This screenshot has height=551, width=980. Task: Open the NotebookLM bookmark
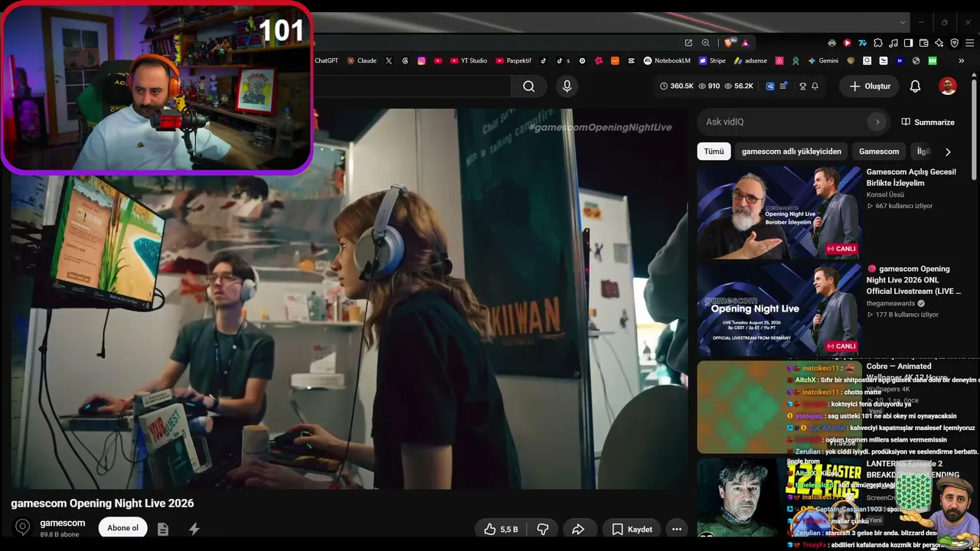pyautogui.click(x=667, y=60)
